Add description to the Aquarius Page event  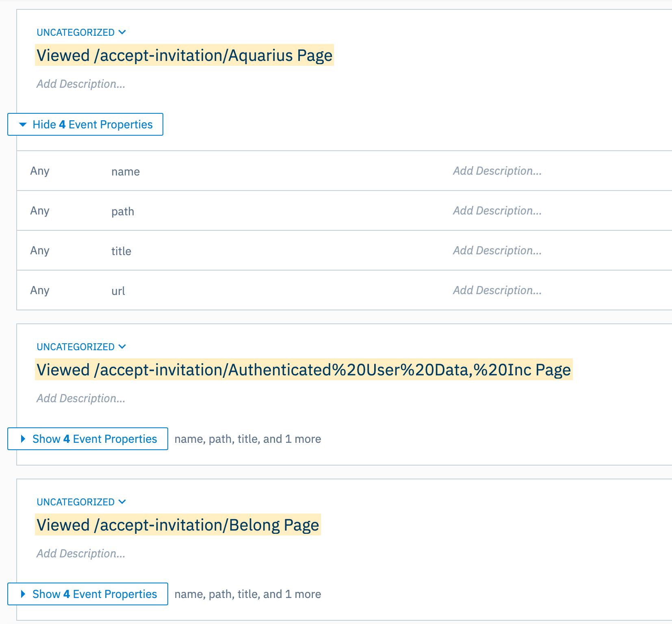click(81, 84)
